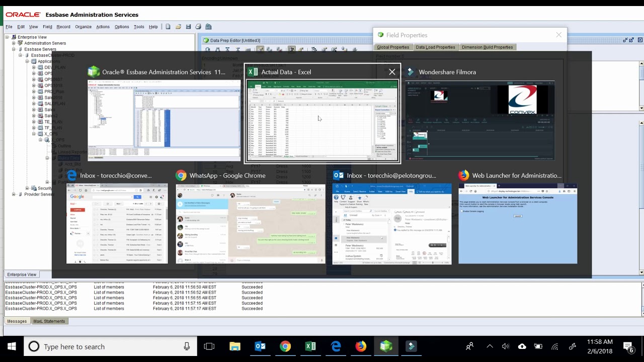Open the Tools menu
The image size is (644, 362).
tap(139, 27)
